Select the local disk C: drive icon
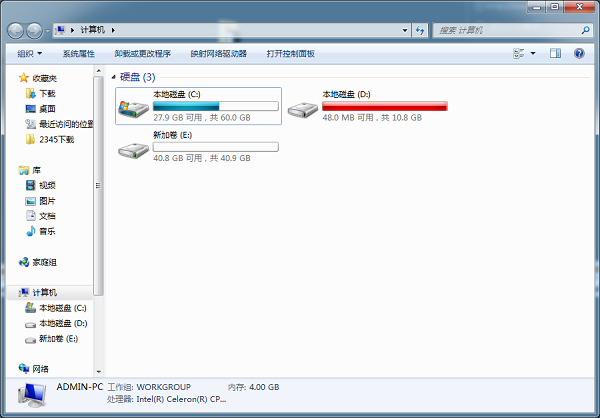The width and height of the screenshot is (600, 418). [133, 109]
